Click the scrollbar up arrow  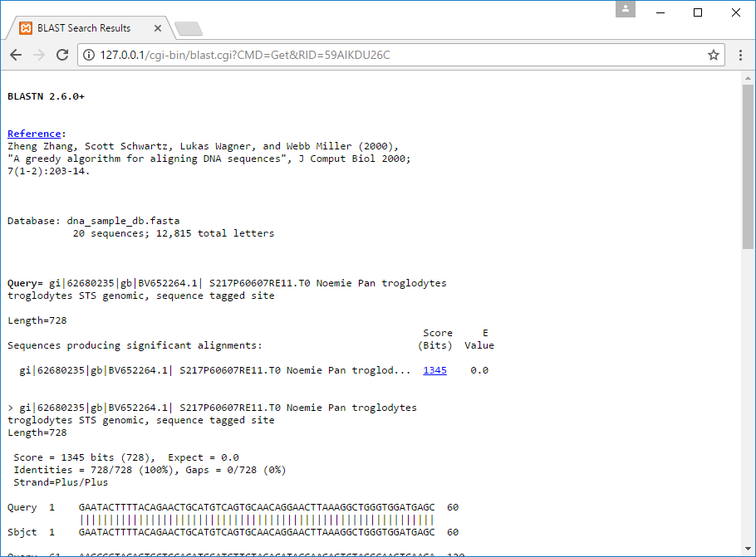pos(748,77)
